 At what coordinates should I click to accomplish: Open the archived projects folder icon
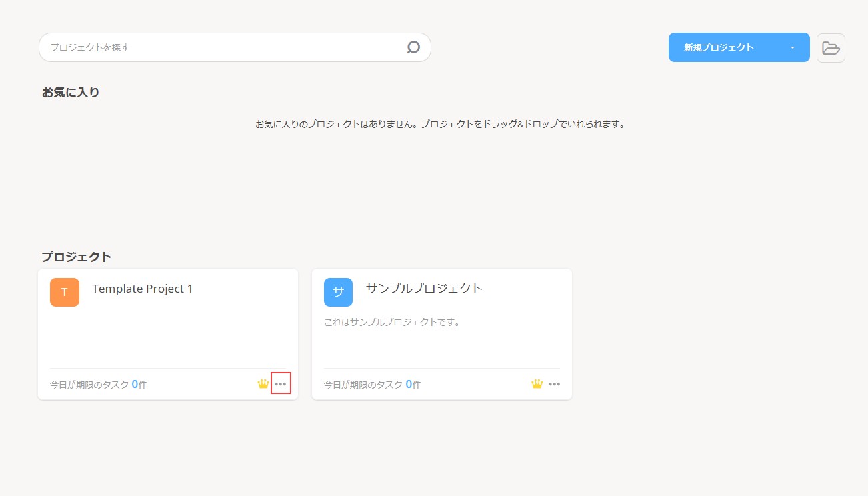[830, 47]
